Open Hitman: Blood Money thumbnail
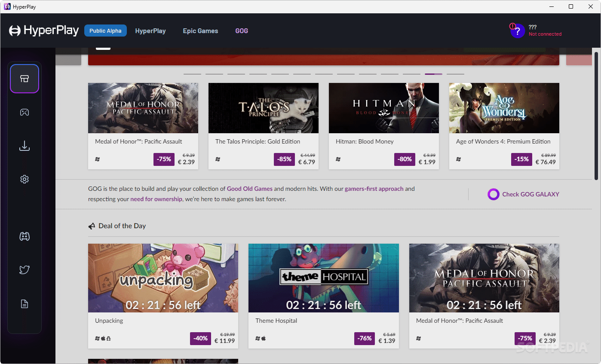 point(384,108)
